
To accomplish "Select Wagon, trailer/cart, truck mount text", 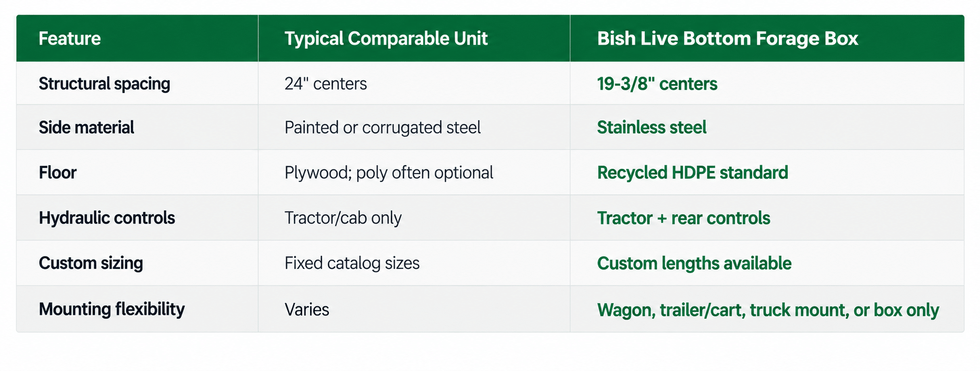I will pos(722,310).
